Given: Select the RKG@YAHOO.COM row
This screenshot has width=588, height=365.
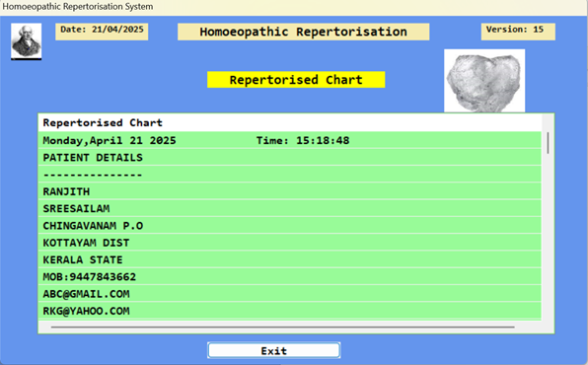Looking at the screenshot, I should (x=289, y=311).
